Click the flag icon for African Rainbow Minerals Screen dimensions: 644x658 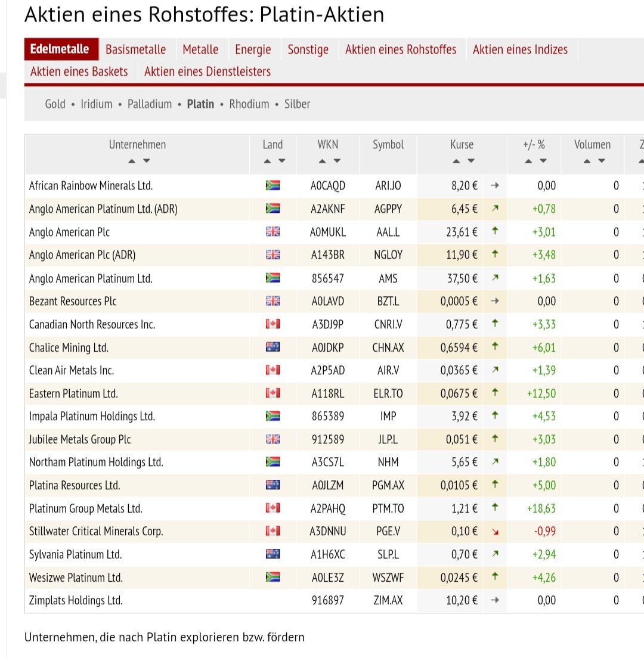(273, 186)
